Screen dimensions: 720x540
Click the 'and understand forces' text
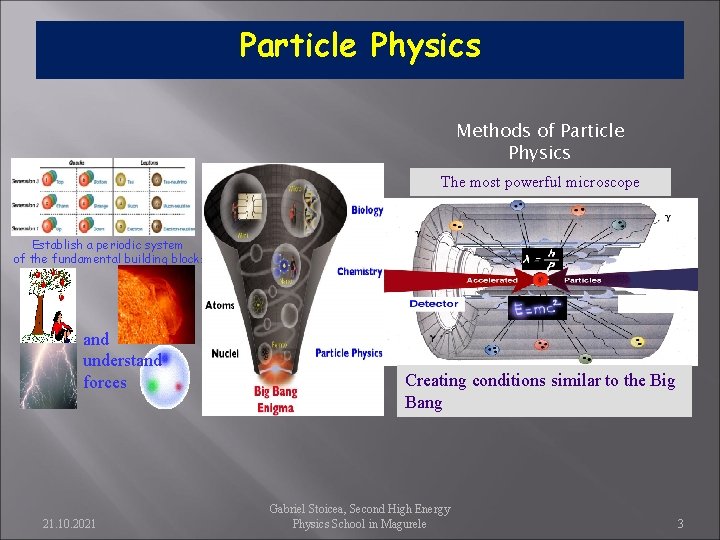coord(122,361)
